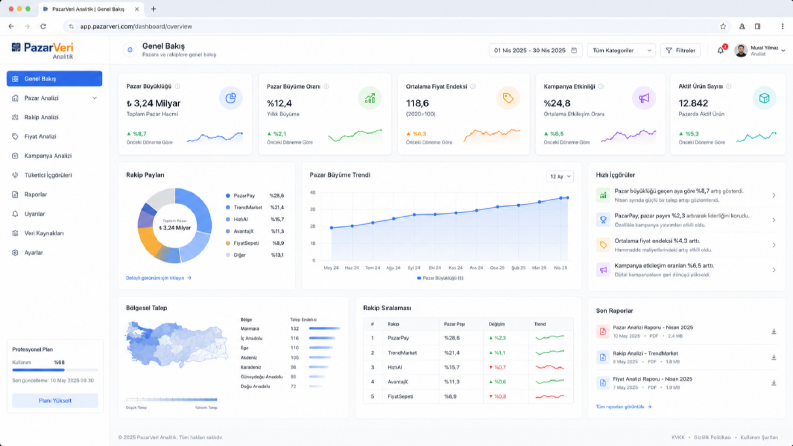
Task: Open the date range picker 01 Nis 2025 - 30 Nis 2025
Action: coord(536,51)
